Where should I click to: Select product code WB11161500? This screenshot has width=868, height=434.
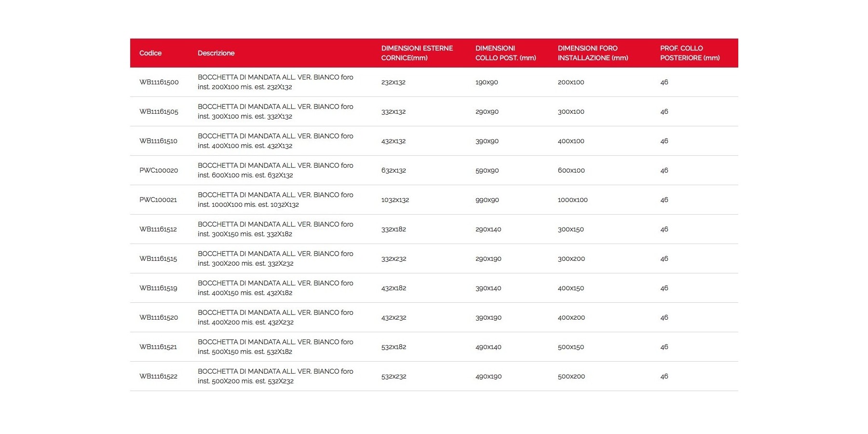click(x=159, y=82)
